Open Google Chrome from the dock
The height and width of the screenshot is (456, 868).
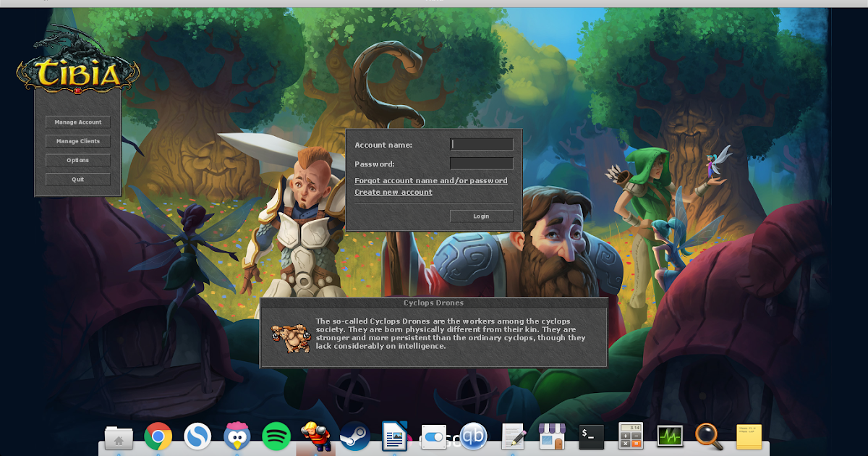[x=157, y=436]
